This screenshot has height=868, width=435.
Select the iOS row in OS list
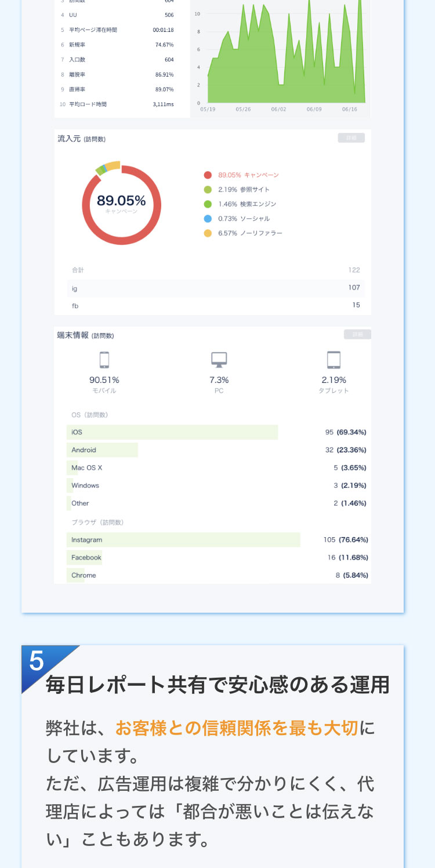click(x=217, y=432)
